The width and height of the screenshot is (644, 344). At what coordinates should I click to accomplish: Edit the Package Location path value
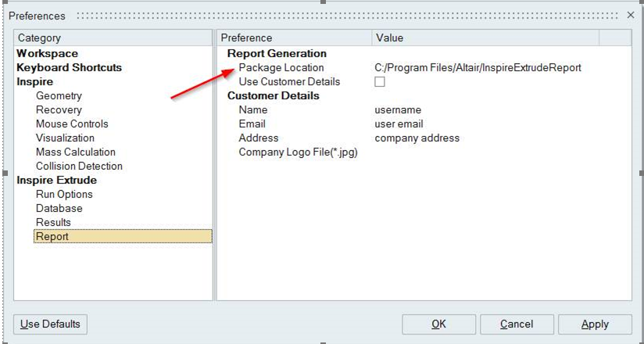coord(478,68)
